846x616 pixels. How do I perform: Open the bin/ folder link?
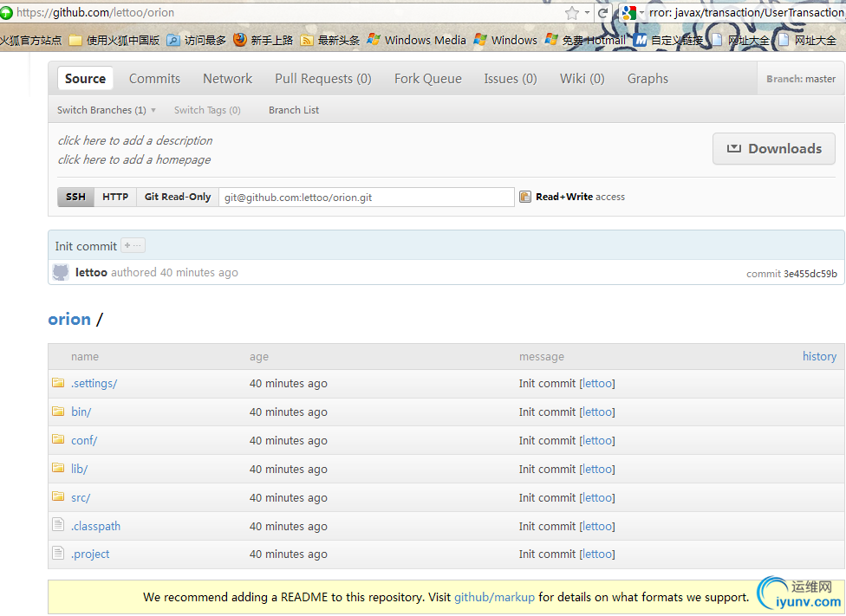[81, 412]
